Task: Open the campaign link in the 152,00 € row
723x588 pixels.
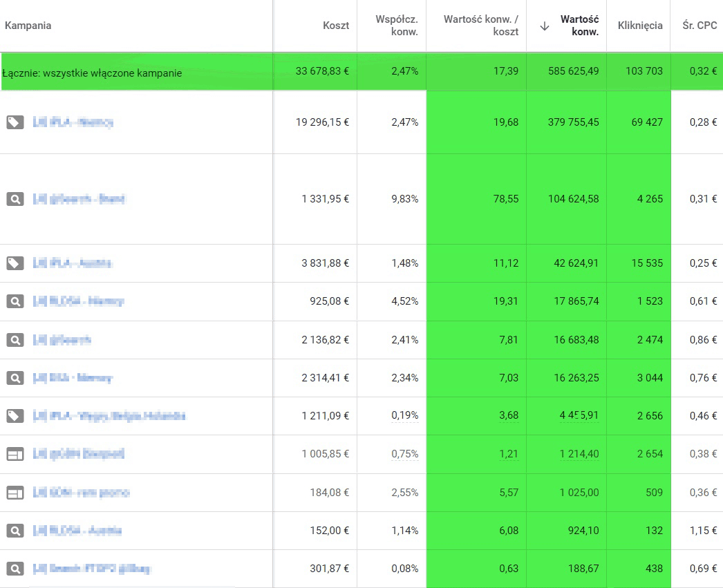Action: coord(77,531)
